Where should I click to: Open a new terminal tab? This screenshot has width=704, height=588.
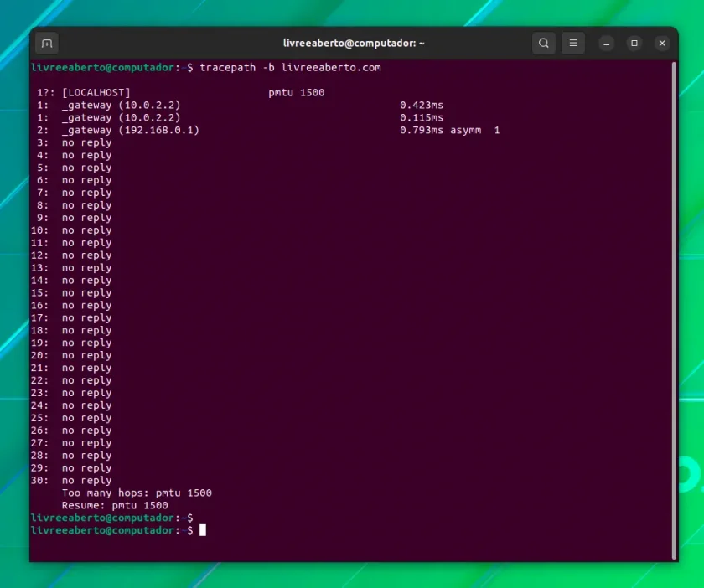[47, 43]
